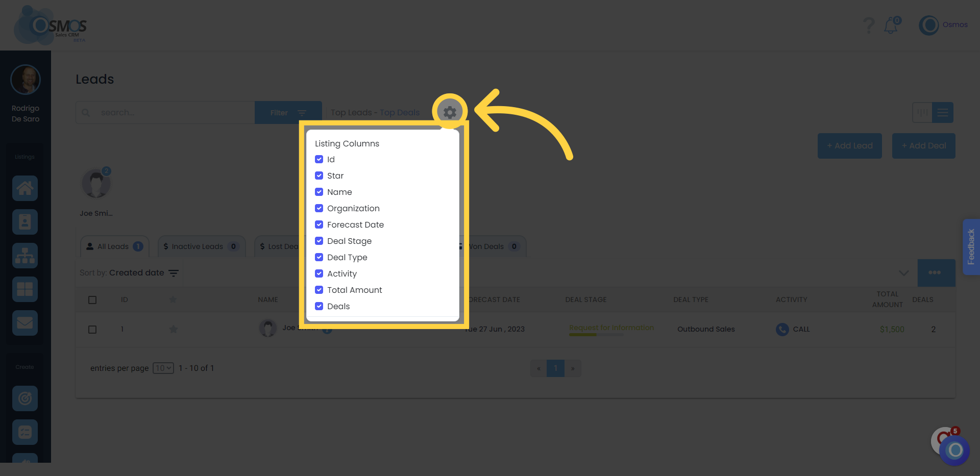The width and height of the screenshot is (980, 476).
Task: Sort by the DEAL STAGE column header
Action: tap(586, 299)
